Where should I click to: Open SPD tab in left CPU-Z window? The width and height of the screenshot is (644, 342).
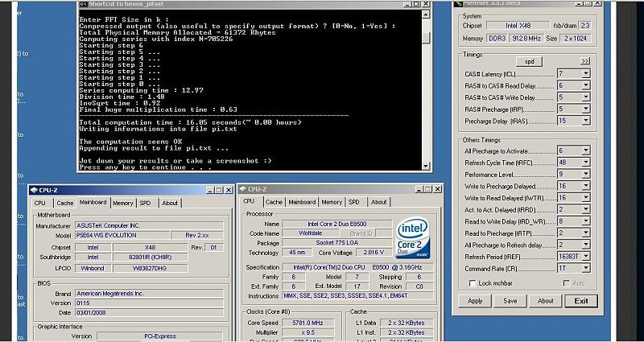click(x=145, y=203)
